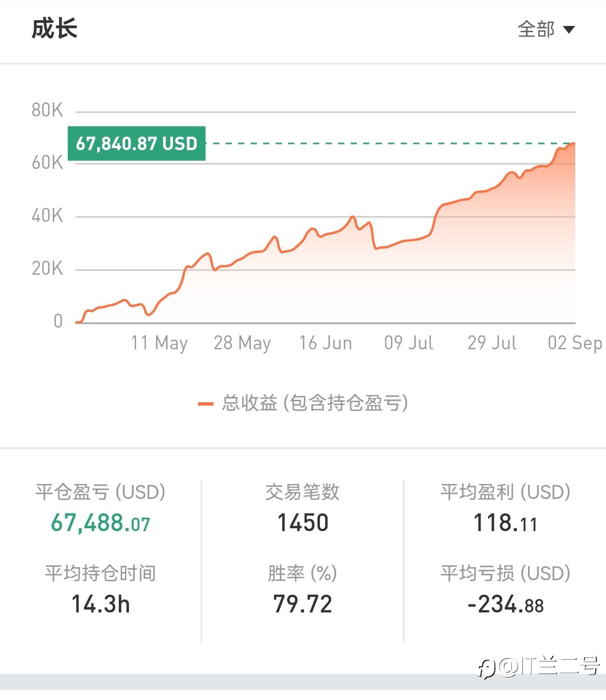Open the 全部 time range dropdown
Screen dimensions: 606x700
tap(546, 29)
